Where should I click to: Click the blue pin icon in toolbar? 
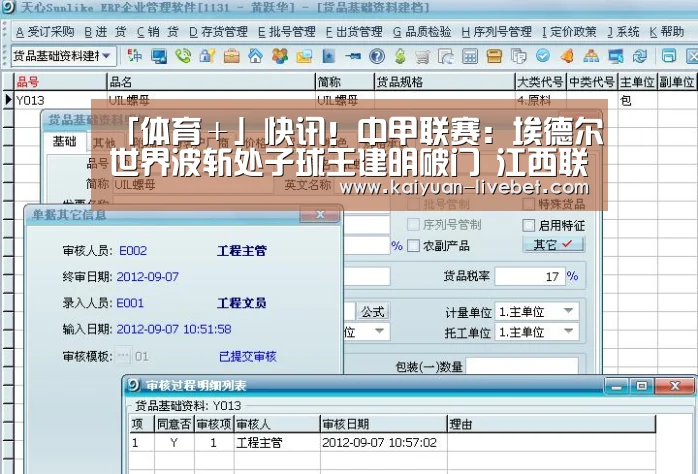[x=353, y=56]
